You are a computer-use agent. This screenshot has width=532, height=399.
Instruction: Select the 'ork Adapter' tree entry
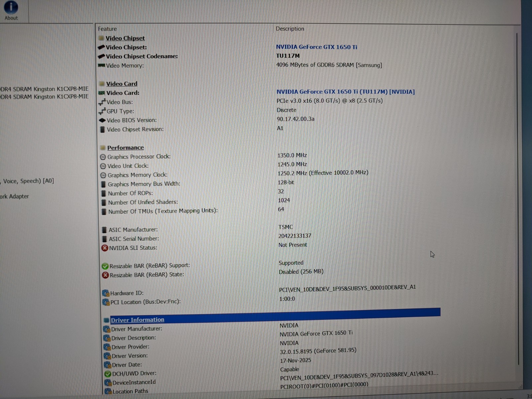(x=14, y=197)
